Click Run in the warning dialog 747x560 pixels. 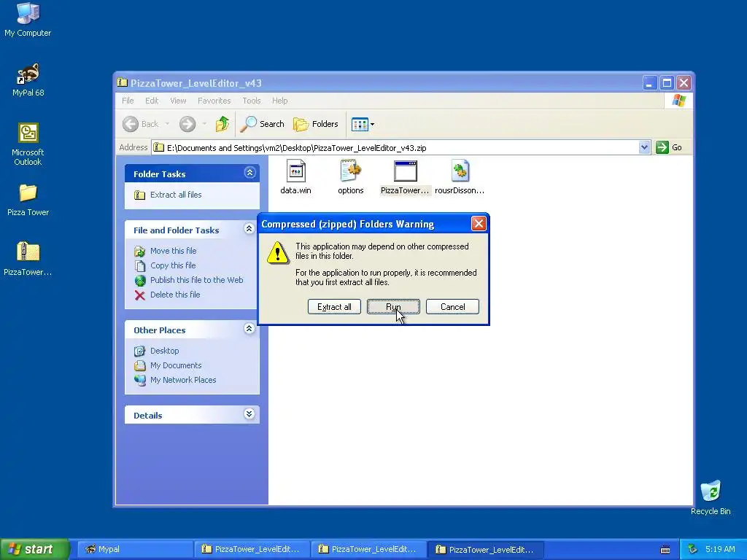pyautogui.click(x=393, y=307)
